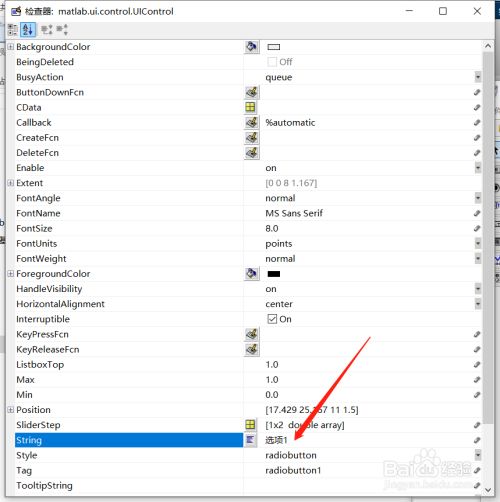Click the scrollbar up arrow
Image resolution: width=500 pixels, height=502 pixels.
[x=488, y=46]
